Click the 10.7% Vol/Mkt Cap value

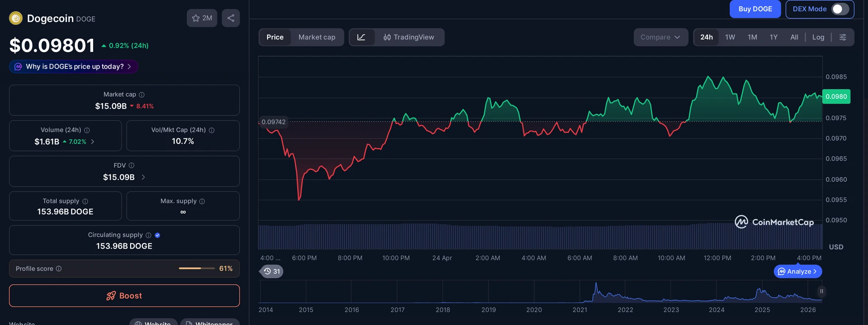(x=183, y=141)
